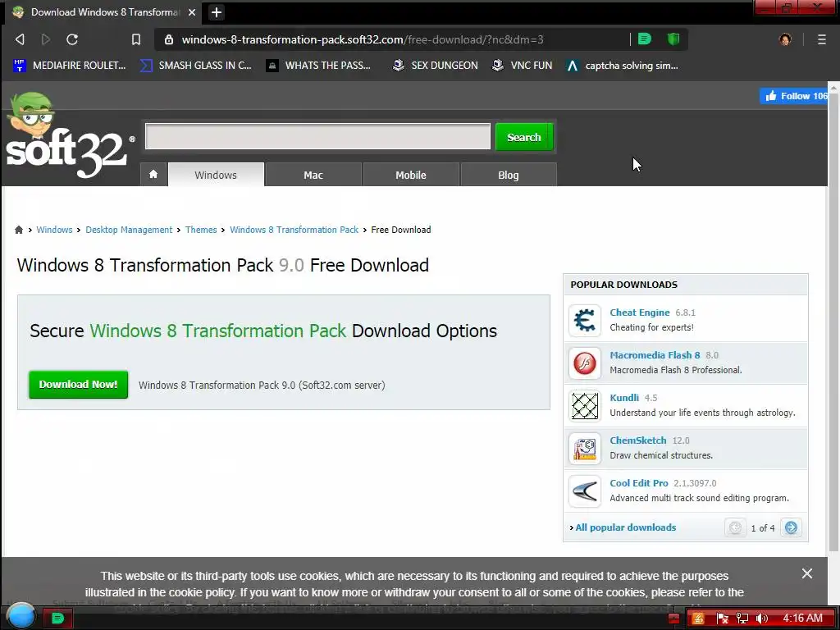Open the user profile avatar in the toolbar

[785, 39]
